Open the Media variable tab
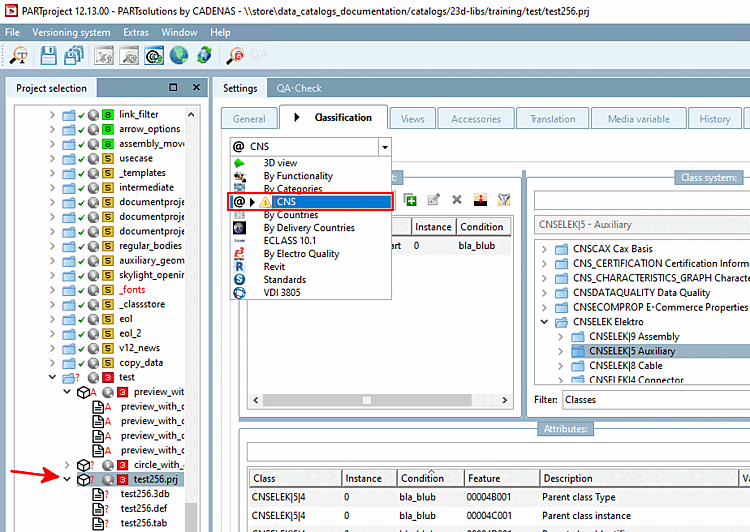750x532 pixels. point(639,119)
